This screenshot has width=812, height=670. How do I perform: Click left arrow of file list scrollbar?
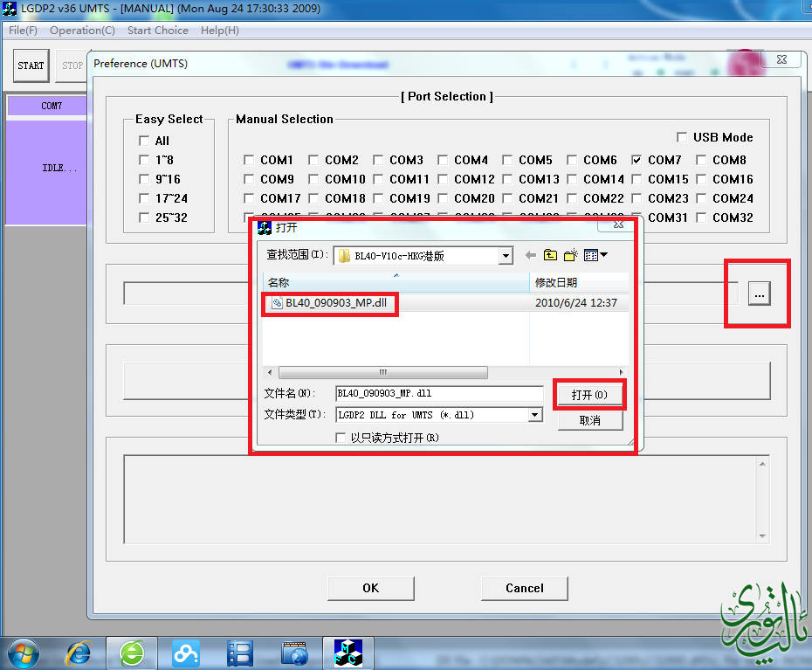click(x=270, y=372)
